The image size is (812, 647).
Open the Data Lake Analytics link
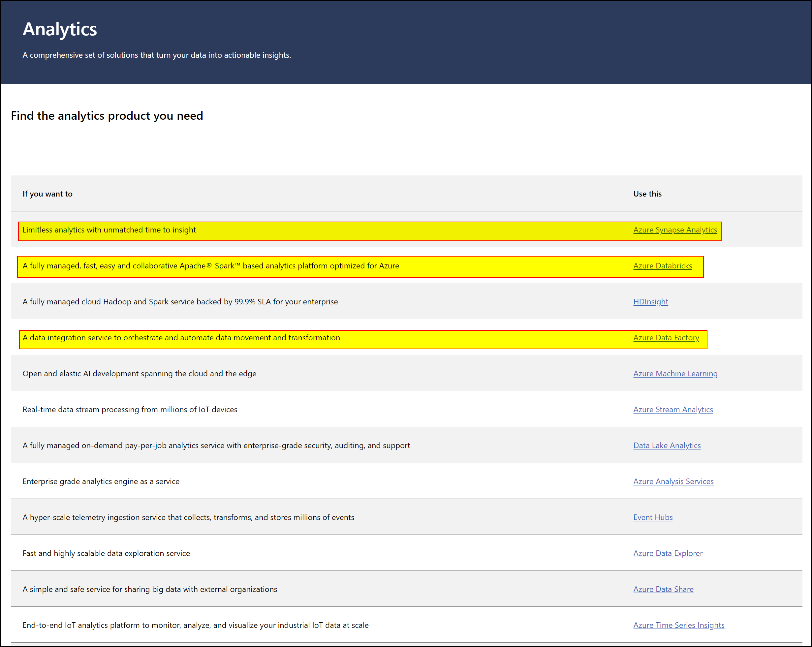pos(667,446)
